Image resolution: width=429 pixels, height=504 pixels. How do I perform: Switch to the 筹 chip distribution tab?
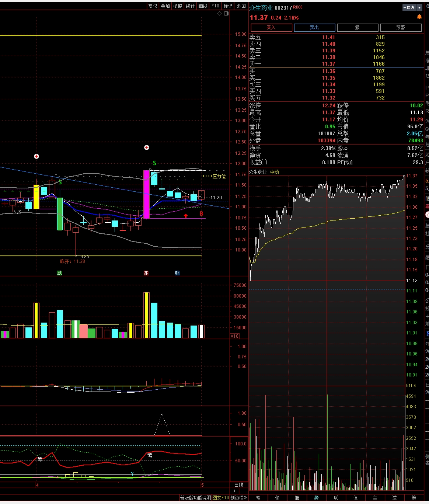(414, 498)
